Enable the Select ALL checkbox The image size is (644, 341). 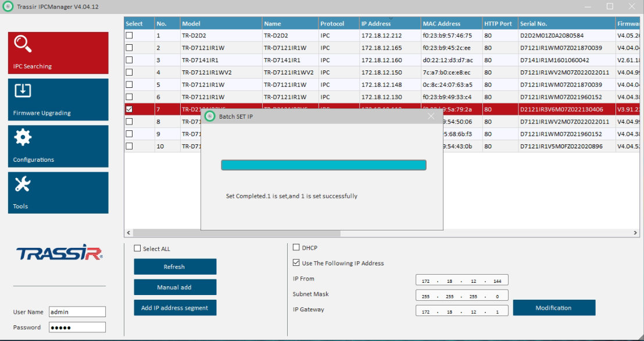(x=138, y=248)
